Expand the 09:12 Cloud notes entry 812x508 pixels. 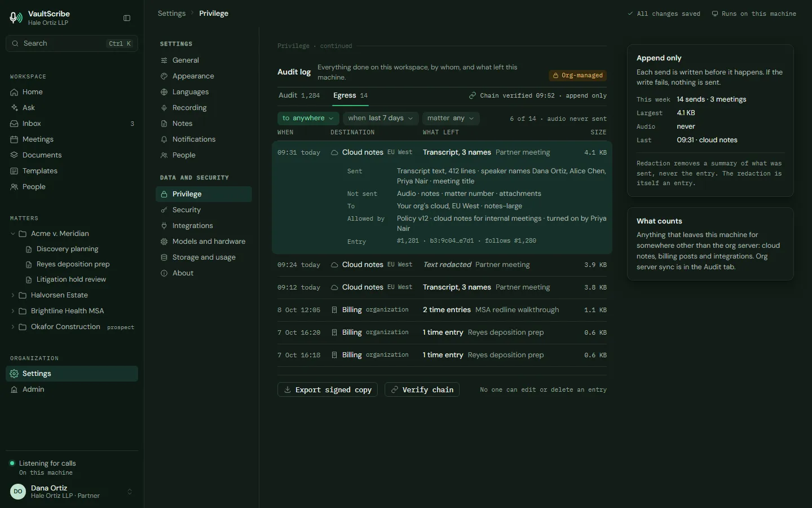[442, 287]
